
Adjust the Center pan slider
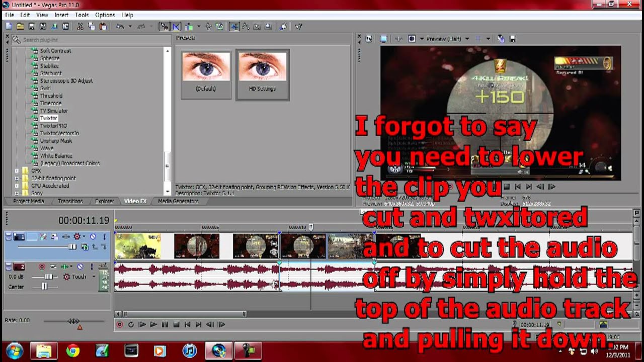point(44,287)
